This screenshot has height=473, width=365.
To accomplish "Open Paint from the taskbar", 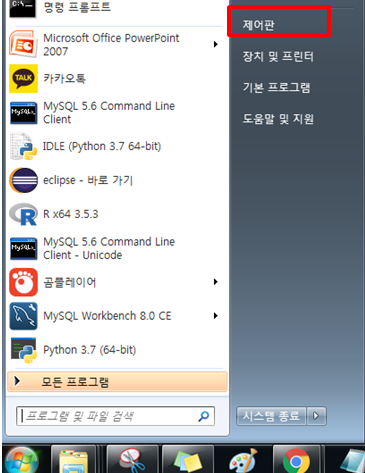I will (244, 461).
